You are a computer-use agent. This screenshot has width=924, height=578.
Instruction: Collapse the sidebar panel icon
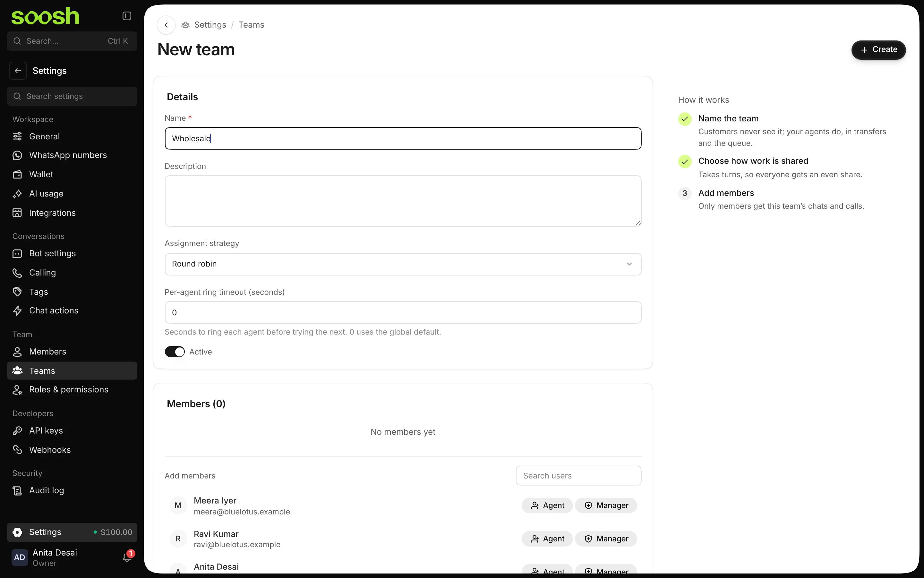pyautogui.click(x=127, y=16)
